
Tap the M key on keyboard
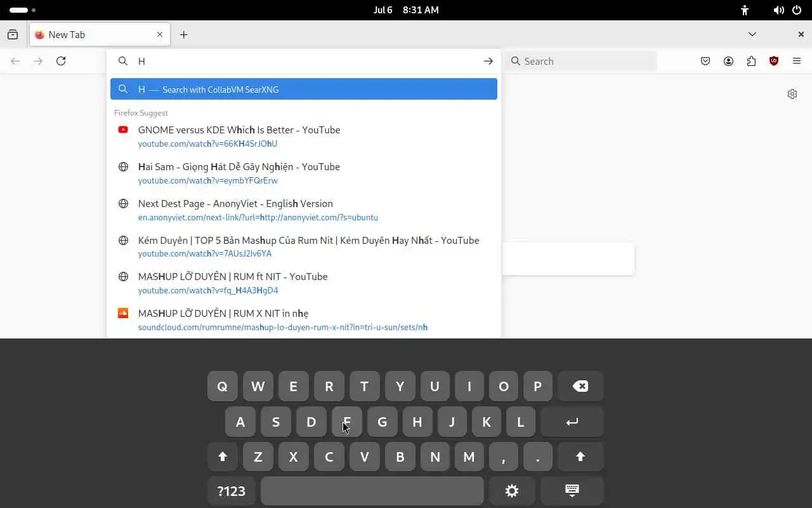[x=469, y=457]
